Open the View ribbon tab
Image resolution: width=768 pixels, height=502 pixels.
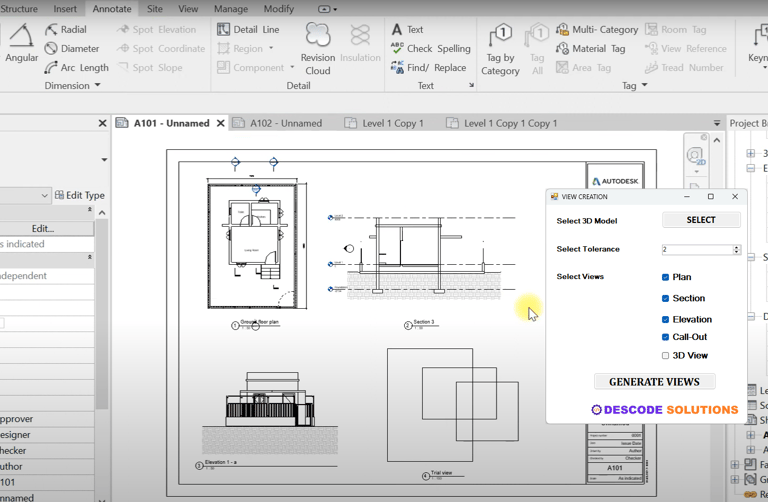[188, 9]
